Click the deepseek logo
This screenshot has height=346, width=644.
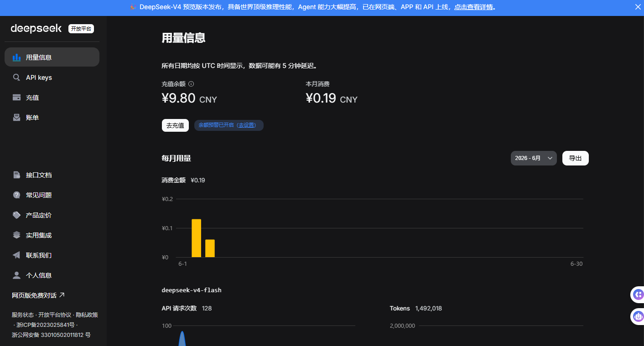36,28
